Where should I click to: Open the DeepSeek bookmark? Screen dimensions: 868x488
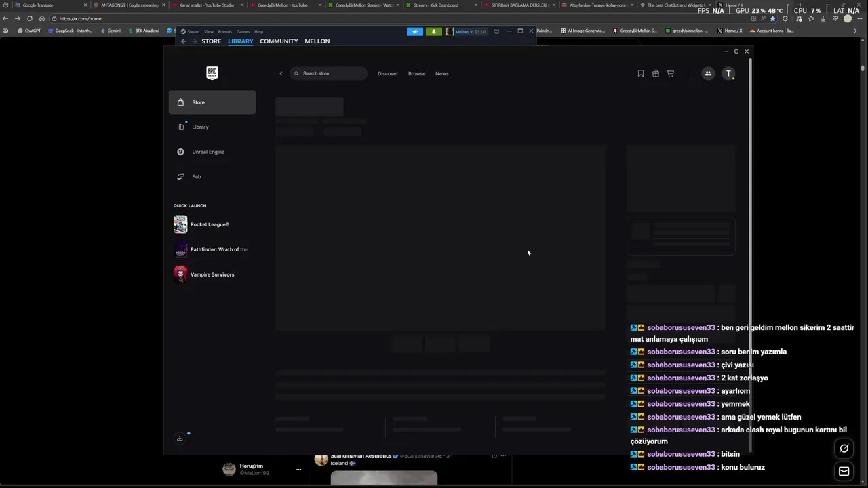tap(70, 30)
